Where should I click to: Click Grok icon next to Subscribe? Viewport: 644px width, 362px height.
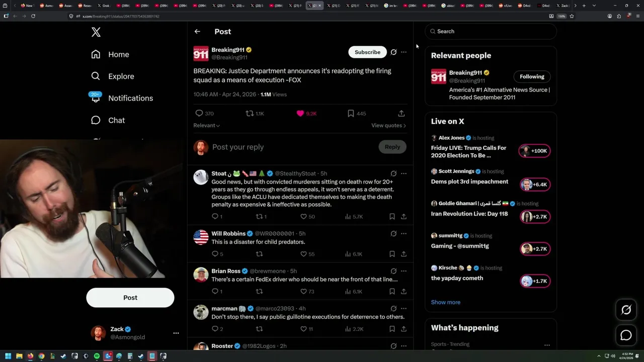click(393, 52)
